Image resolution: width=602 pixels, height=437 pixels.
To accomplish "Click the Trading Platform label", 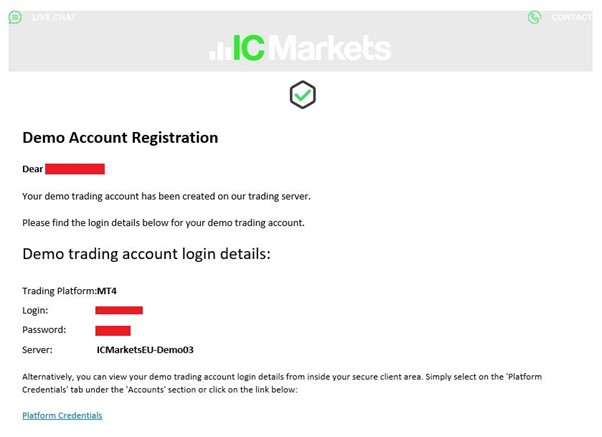I will (x=59, y=291).
